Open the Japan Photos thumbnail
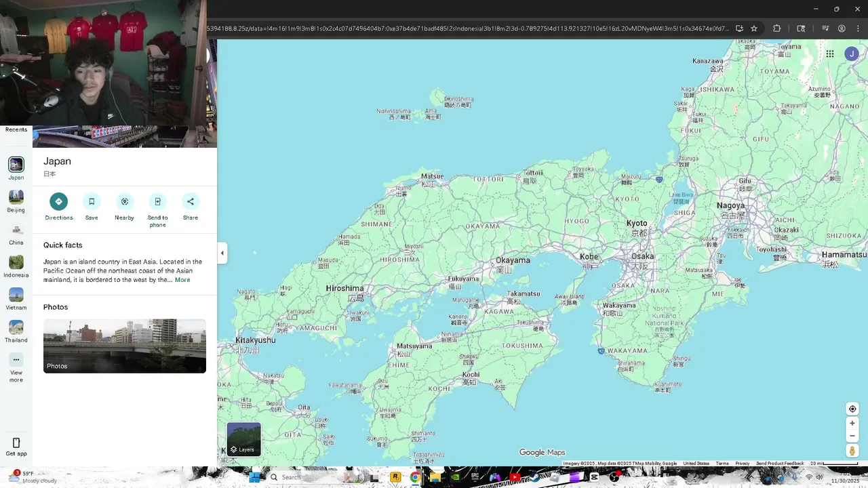 [x=125, y=346]
